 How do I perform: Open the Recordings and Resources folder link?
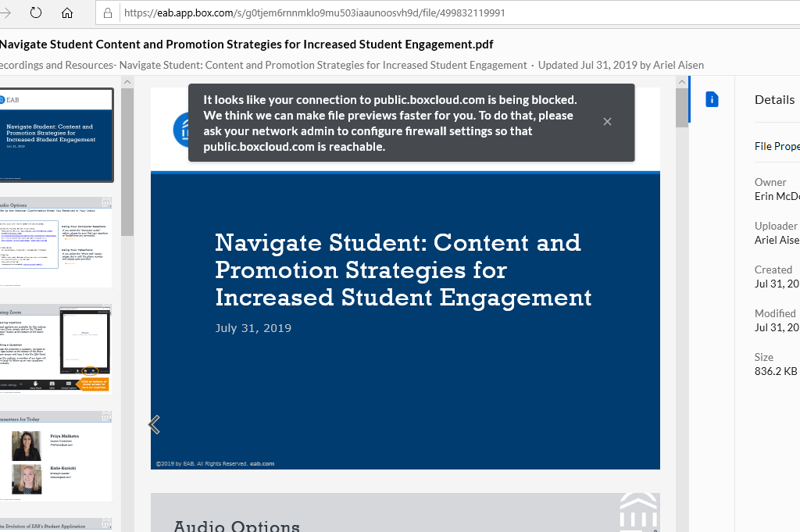(x=263, y=66)
